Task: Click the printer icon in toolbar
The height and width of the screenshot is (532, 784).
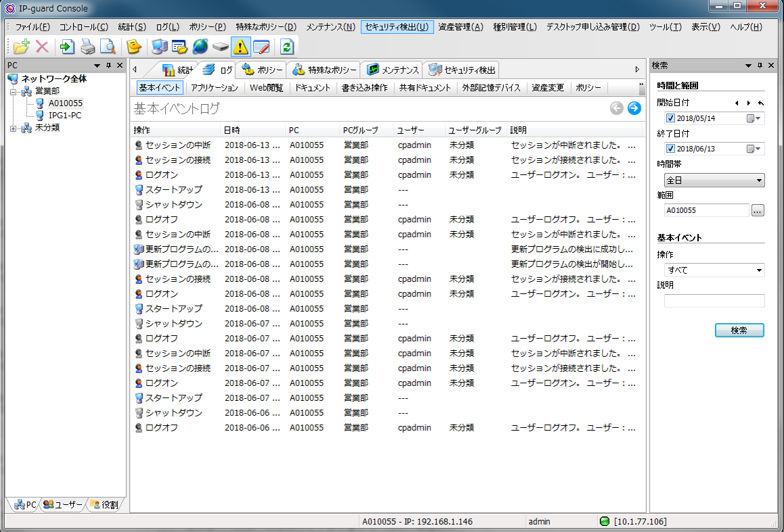Action: [x=88, y=47]
